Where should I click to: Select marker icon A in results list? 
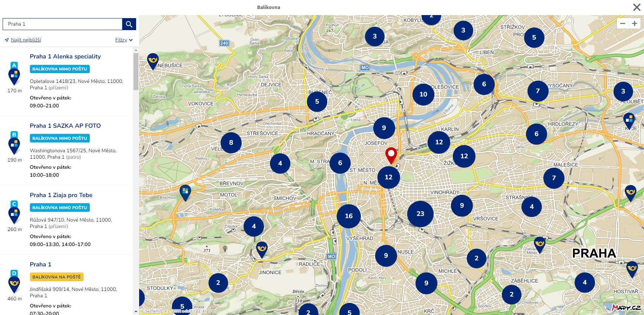point(14,74)
